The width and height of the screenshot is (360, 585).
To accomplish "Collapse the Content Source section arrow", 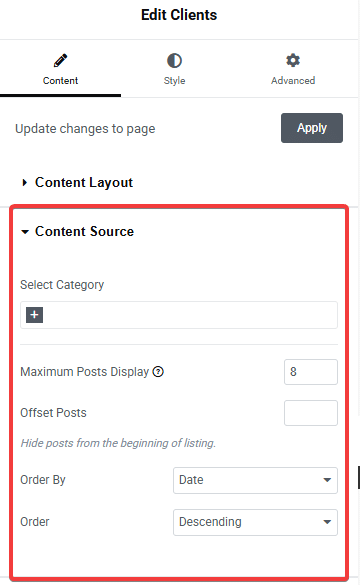I will click(25, 232).
